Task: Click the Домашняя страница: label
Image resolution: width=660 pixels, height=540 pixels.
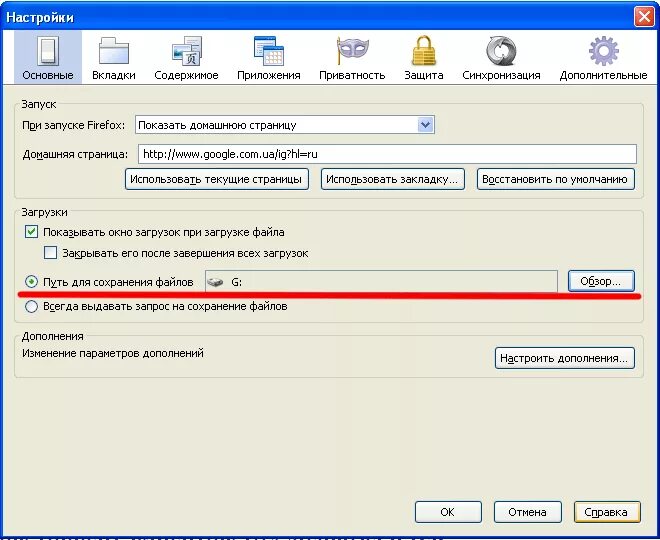Action: 75,154
